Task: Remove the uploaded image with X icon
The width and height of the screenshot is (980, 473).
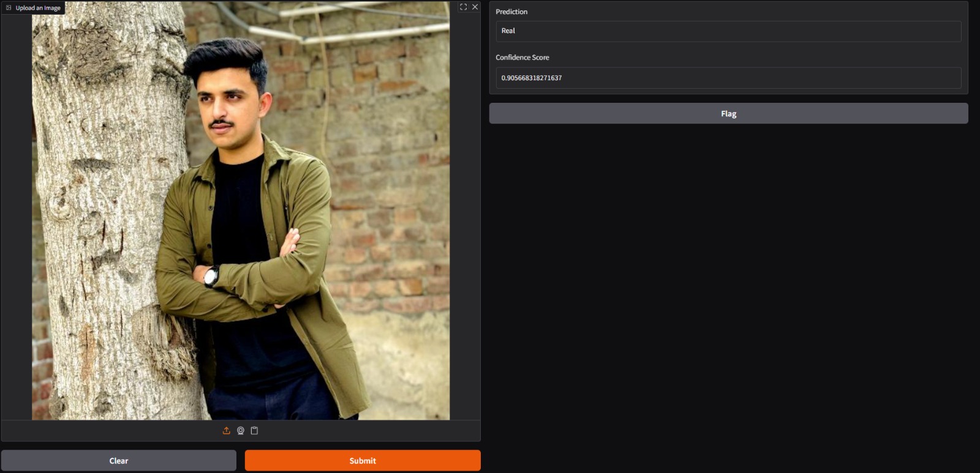Action: pos(475,7)
